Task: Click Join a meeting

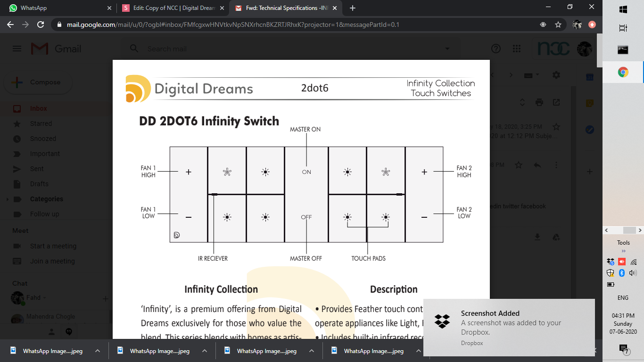Action: point(52,261)
